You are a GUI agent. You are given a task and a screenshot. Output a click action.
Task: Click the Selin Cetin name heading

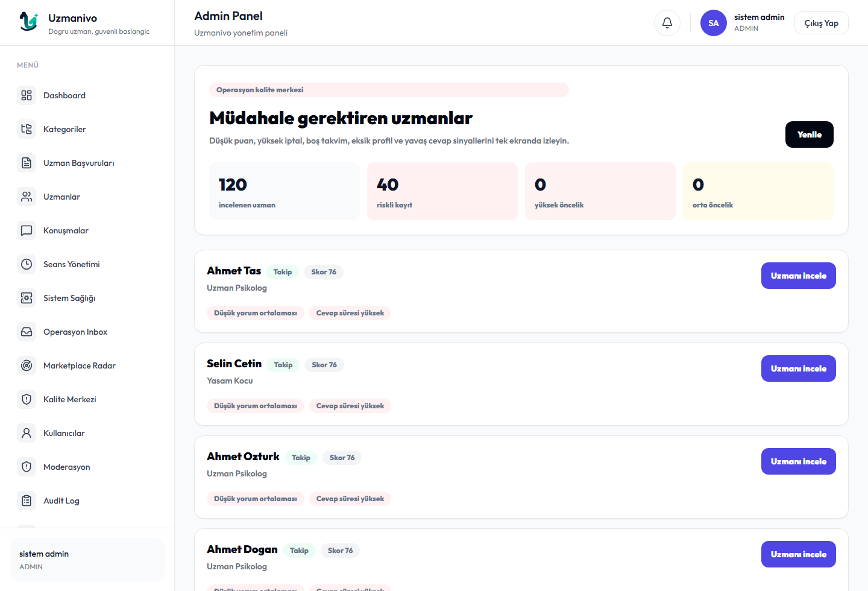234,364
